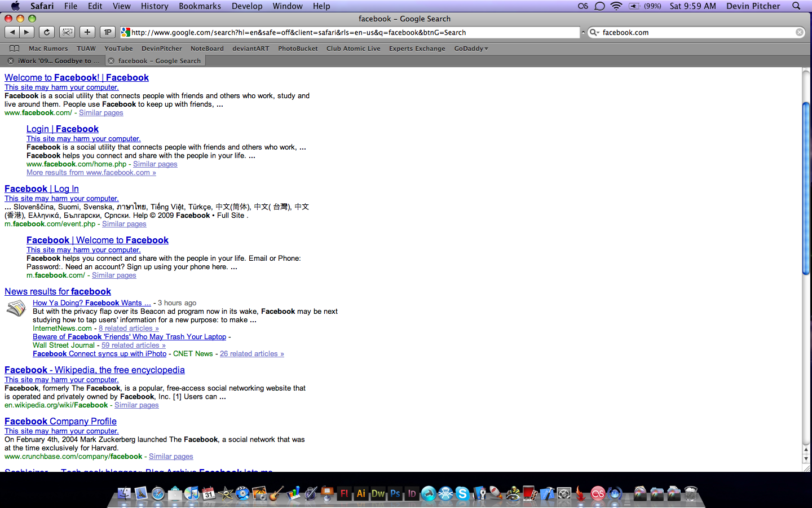Screen dimensions: 812x508
Task: Open GarageBand guitar icon in Dock
Action: click(276, 494)
